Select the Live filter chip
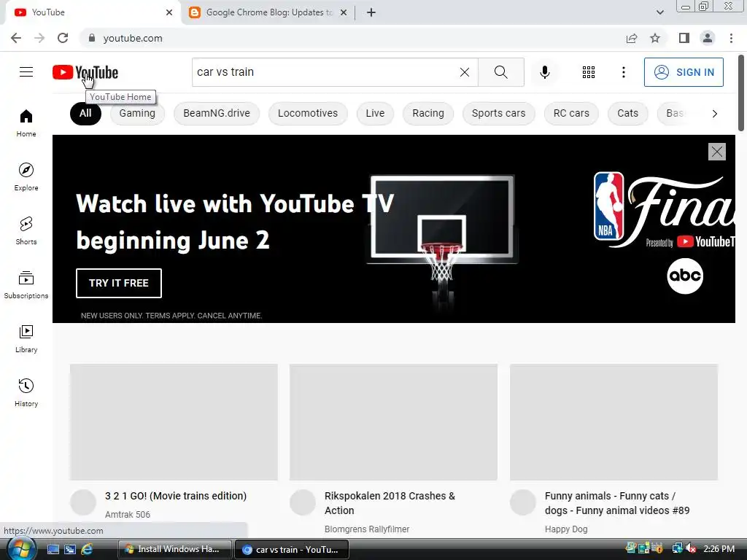Screen dimensions: 747x560 (375, 113)
